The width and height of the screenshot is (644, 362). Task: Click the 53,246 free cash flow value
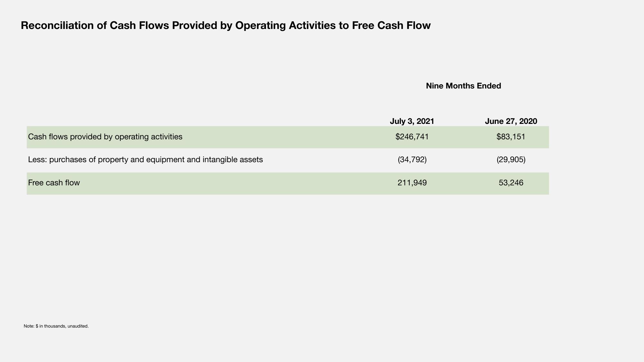click(x=511, y=183)
